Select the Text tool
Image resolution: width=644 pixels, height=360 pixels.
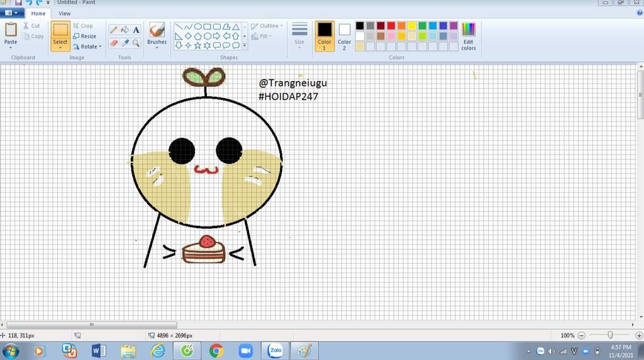[136, 30]
